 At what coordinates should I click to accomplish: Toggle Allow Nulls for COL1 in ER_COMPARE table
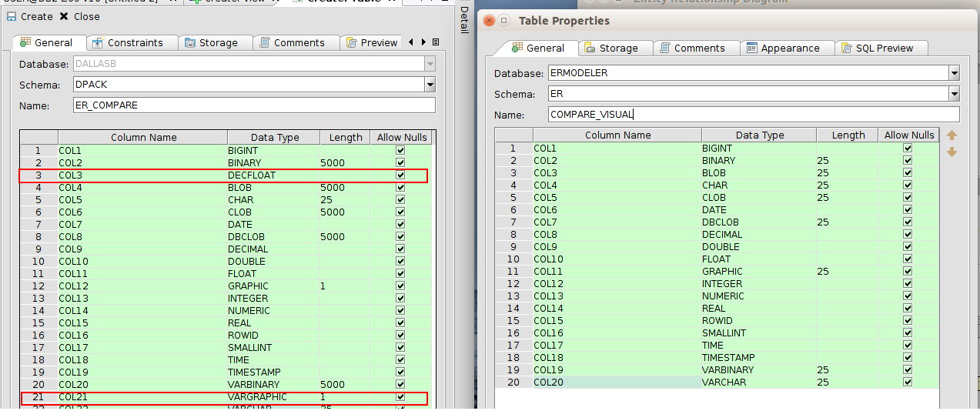pyautogui.click(x=400, y=150)
